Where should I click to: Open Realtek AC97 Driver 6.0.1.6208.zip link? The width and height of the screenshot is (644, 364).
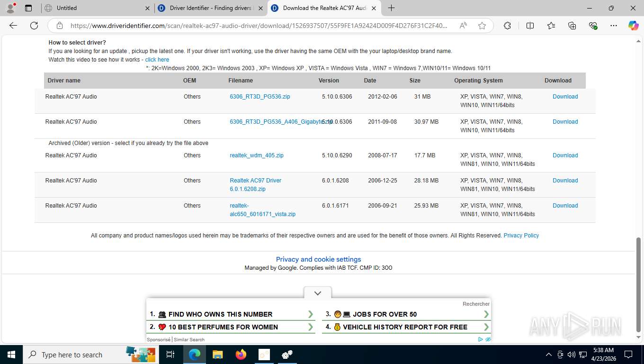click(x=256, y=185)
